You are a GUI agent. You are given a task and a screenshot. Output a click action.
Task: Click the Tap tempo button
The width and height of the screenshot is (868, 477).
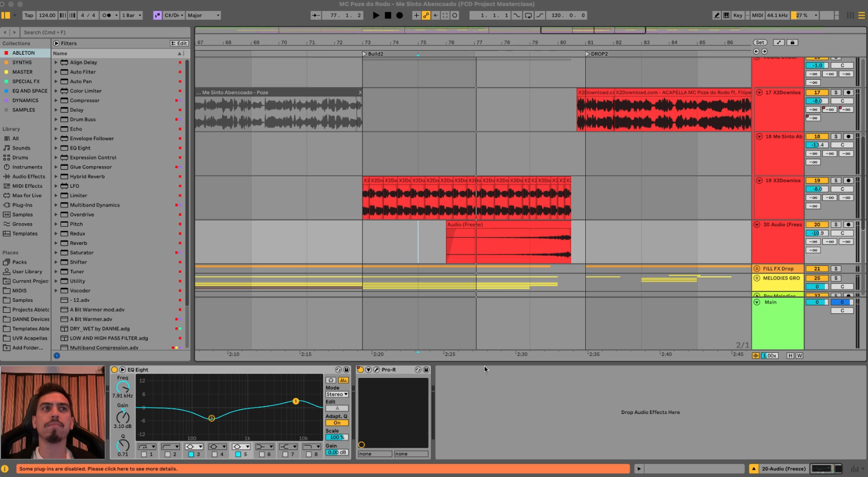tap(29, 15)
